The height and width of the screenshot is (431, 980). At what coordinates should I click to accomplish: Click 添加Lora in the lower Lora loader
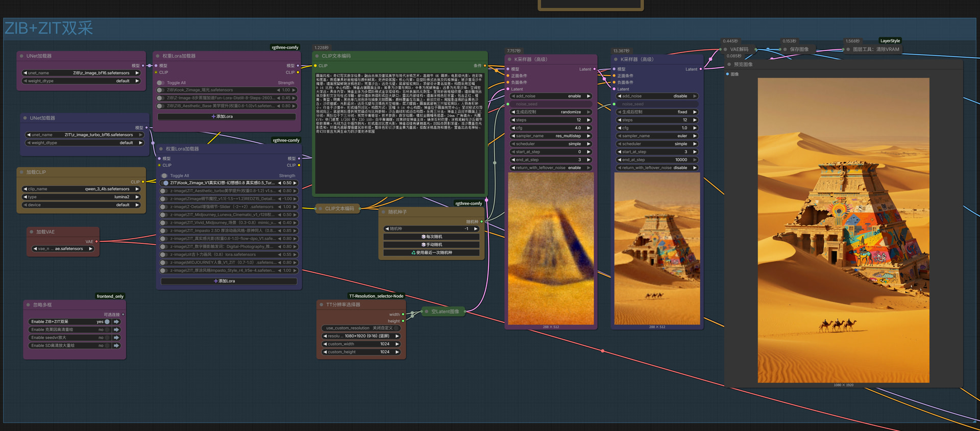[229, 281]
